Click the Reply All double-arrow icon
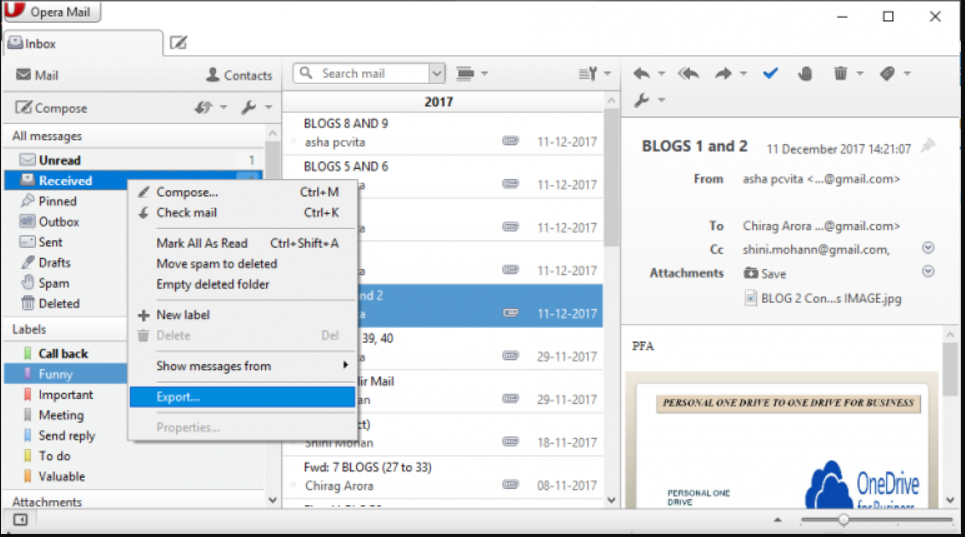965x537 pixels. click(x=688, y=74)
